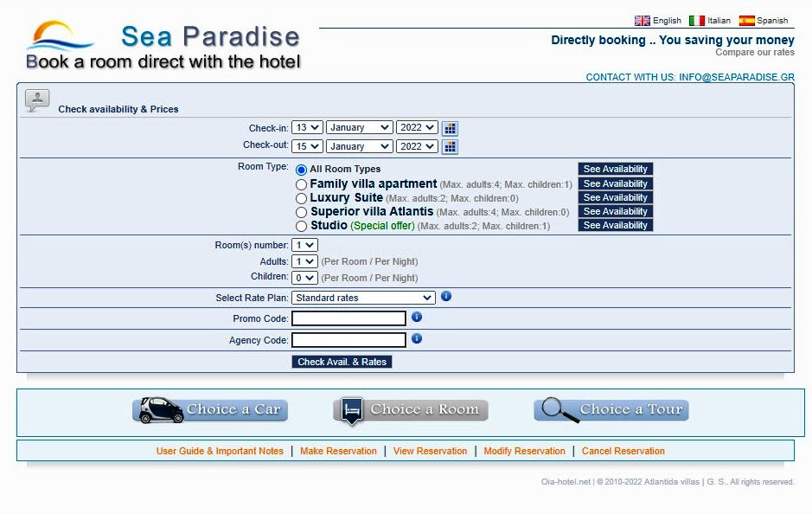Select the Family villa apartment radio button
Viewport: 812px width, 514px height.
pyautogui.click(x=301, y=184)
